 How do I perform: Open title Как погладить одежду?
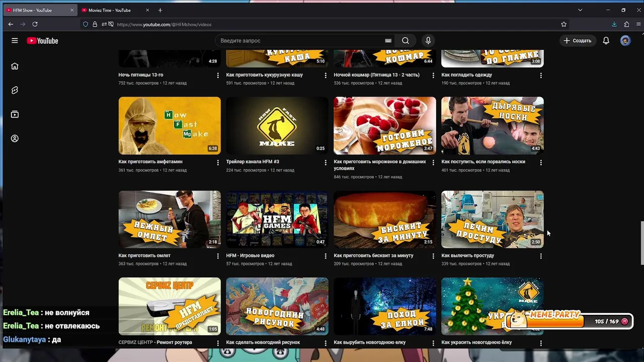click(467, 75)
